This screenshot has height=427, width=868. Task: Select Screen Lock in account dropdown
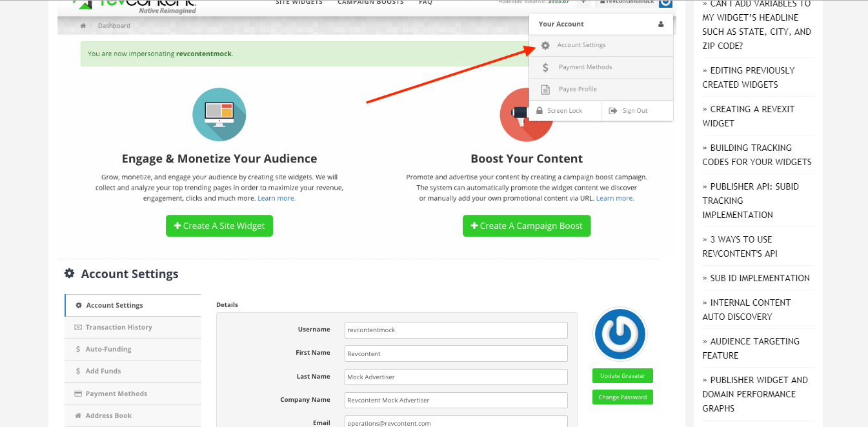click(x=565, y=111)
